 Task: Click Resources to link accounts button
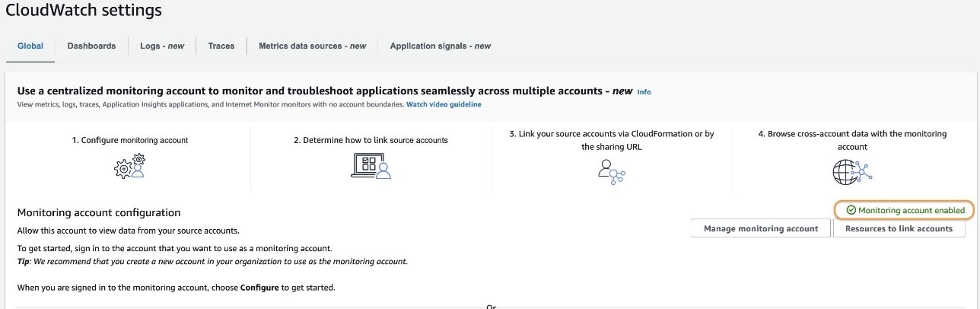coord(899,228)
